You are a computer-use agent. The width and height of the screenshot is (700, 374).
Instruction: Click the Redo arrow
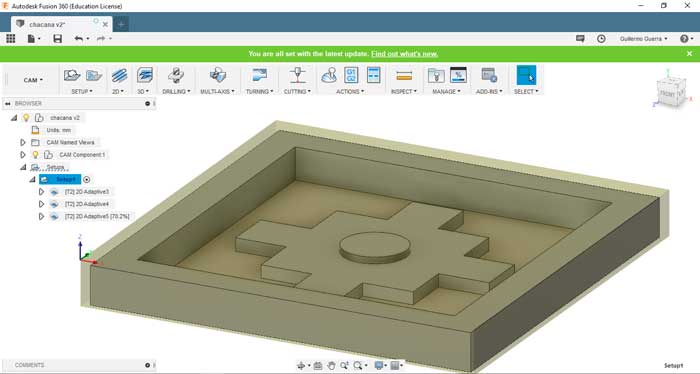pyautogui.click(x=101, y=39)
